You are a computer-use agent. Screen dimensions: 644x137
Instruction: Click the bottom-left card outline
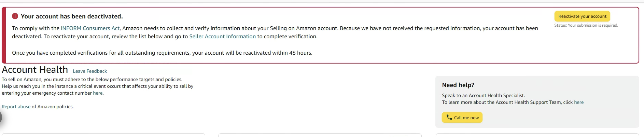[103, 135]
